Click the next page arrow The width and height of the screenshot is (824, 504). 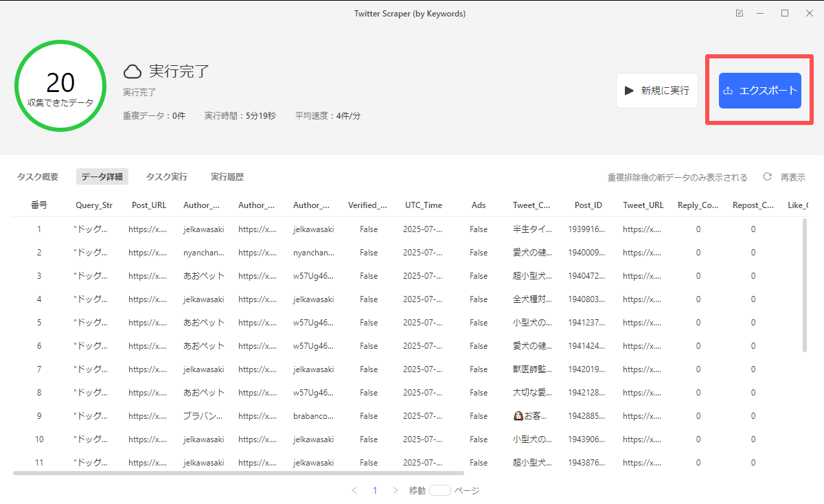396,490
